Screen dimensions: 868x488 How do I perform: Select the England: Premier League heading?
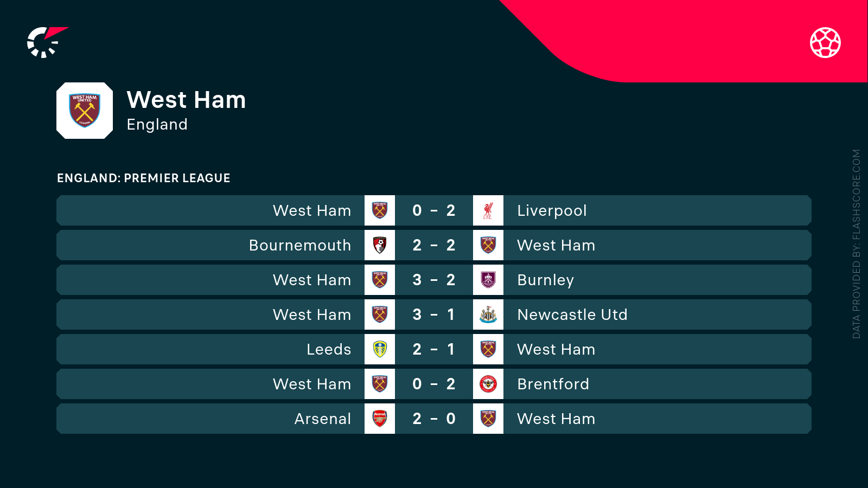[144, 178]
